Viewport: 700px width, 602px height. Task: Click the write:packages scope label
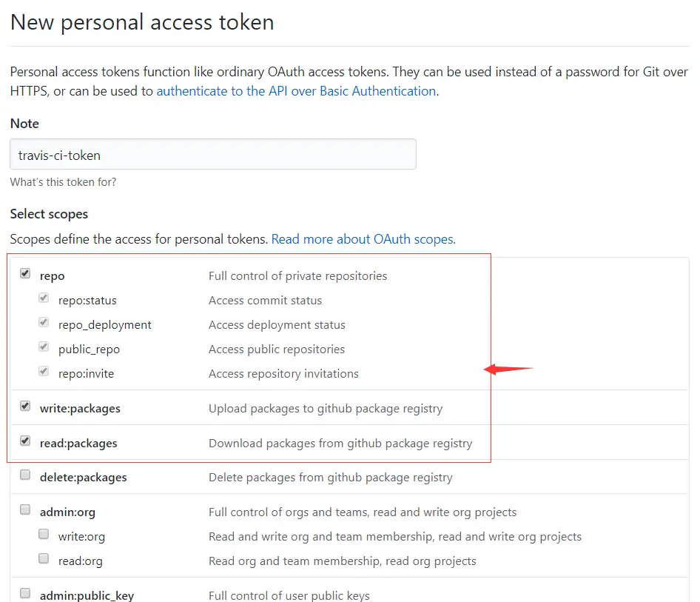80,408
